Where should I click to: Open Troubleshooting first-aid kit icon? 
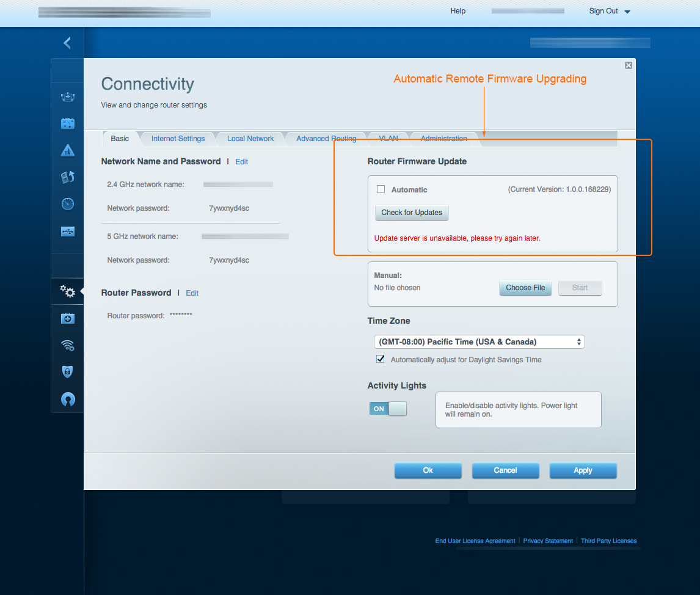[x=68, y=318]
